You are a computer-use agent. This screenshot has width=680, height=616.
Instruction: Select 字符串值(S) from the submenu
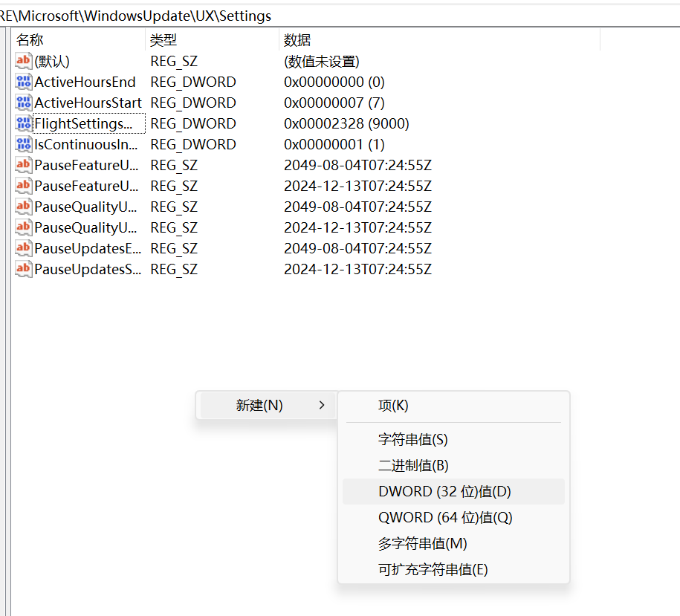(x=453, y=440)
